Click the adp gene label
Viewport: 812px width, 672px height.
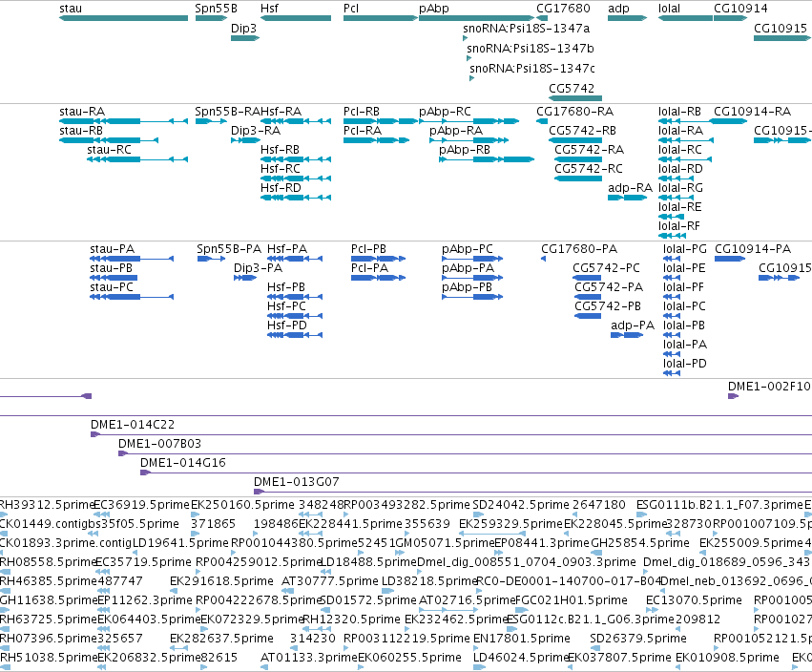coord(618,9)
